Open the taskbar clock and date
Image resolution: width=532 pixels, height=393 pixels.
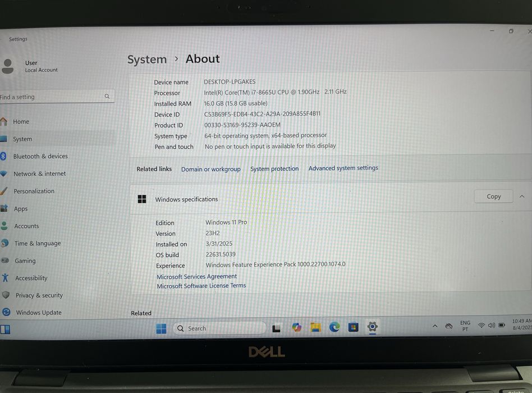pos(522,324)
